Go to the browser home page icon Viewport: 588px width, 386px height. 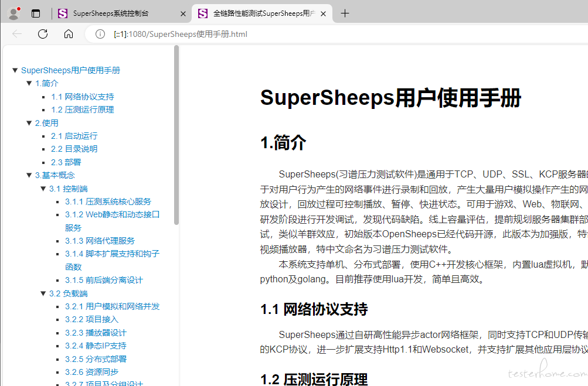tap(68, 34)
